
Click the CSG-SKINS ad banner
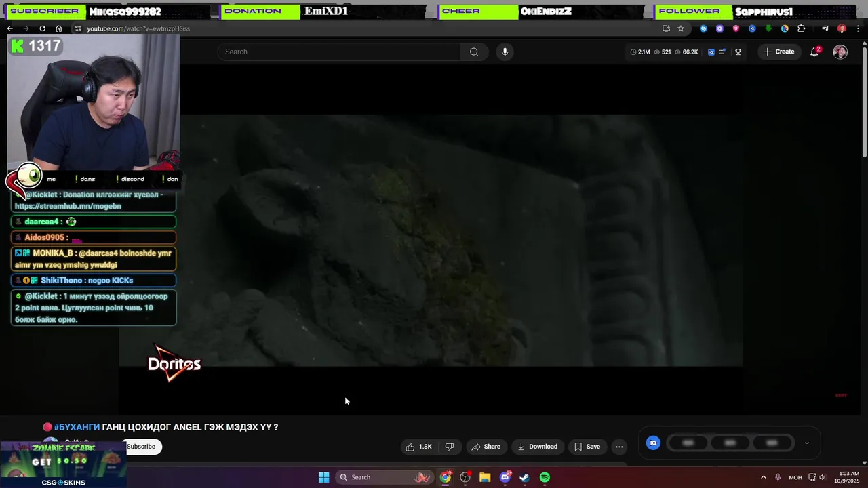tap(63, 465)
